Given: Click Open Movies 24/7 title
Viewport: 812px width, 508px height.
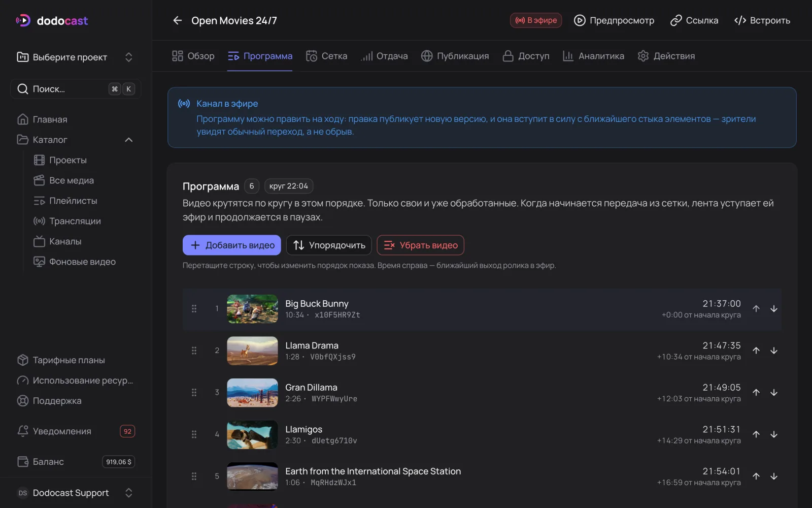Looking at the screenshot, I should tap(234, 20).
